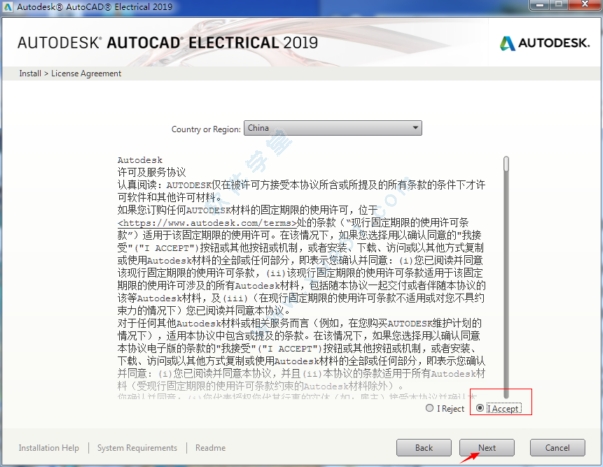The height and width of the screenshot is (467, 603).
Task: Click the AutoCAD Electrical 2019 product title
Action: 167,42
